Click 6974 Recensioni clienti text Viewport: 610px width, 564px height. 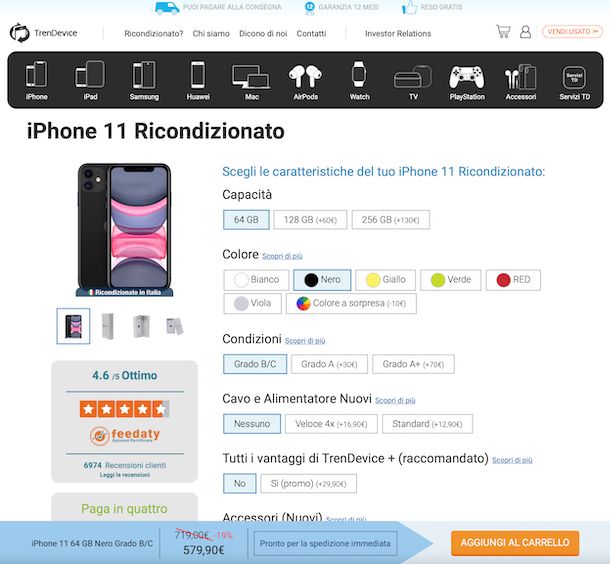click(x=124, y=465)
